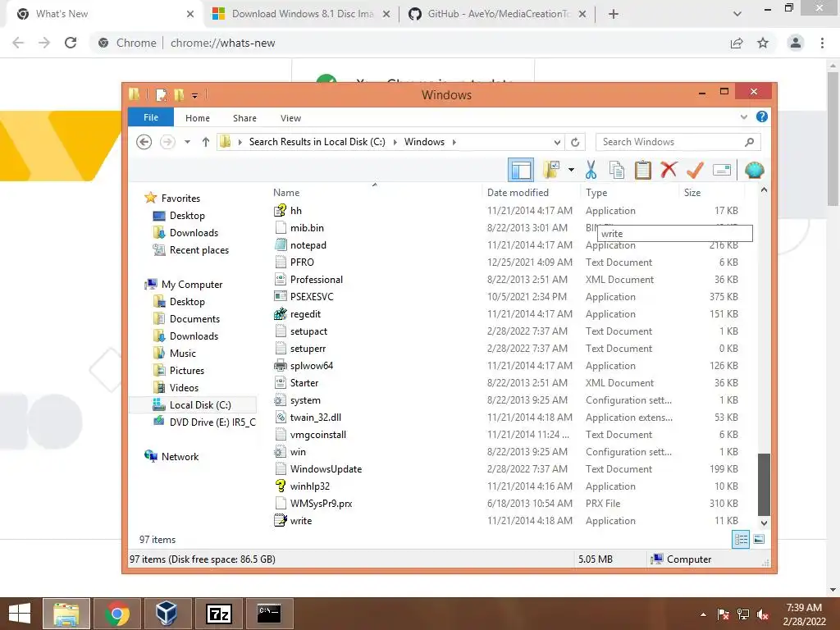Select Music folder in navigation pane
Image resolution: width=840 pixels, height=630 pixels.
tap(183, 353)
